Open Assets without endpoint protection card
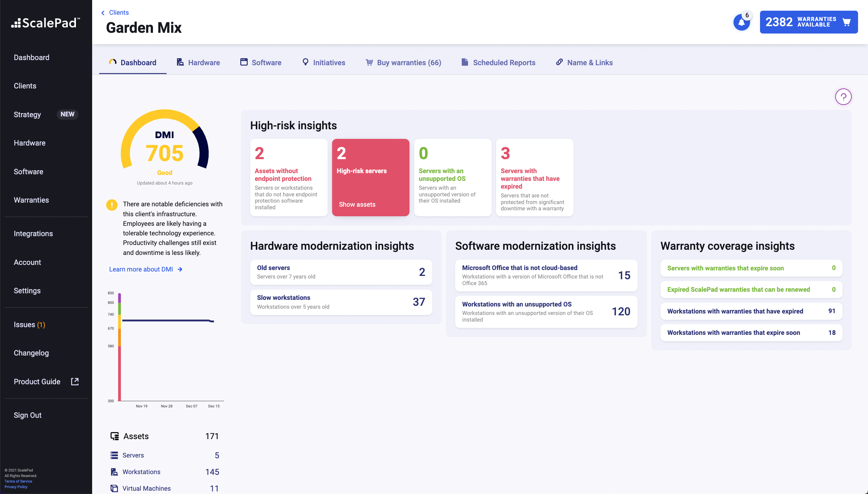Viewport: 868px width, 494px height. pyautogui.click(x=289, y=178)
